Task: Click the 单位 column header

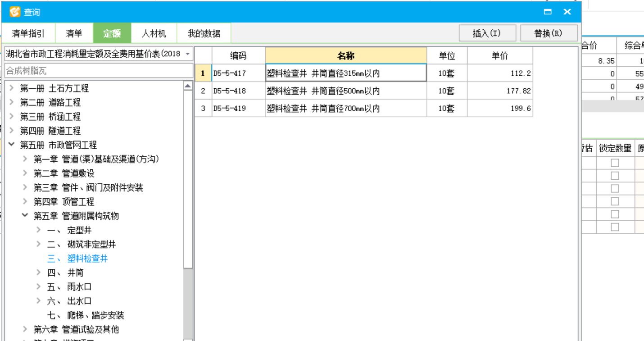Action: (447, 55)
